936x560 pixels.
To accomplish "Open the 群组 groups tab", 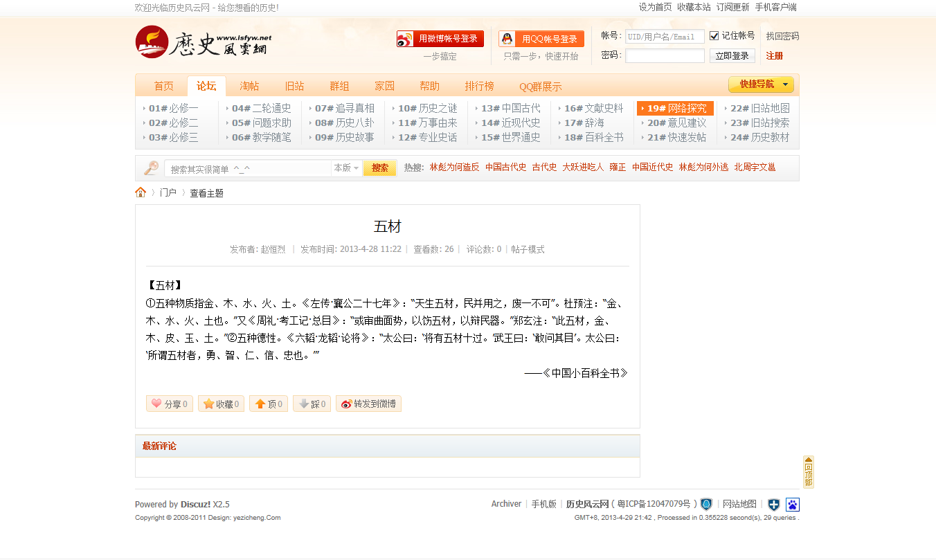I will (x=339, y=86).
